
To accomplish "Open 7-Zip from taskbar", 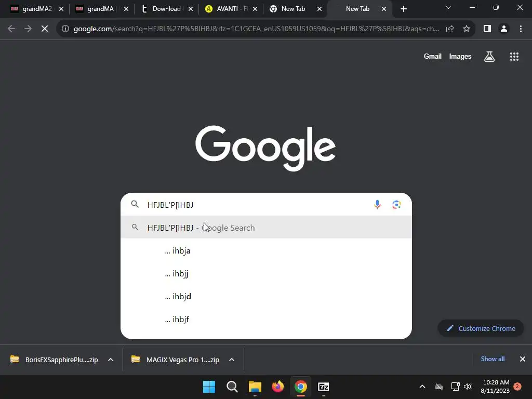I will click(323, 387).
